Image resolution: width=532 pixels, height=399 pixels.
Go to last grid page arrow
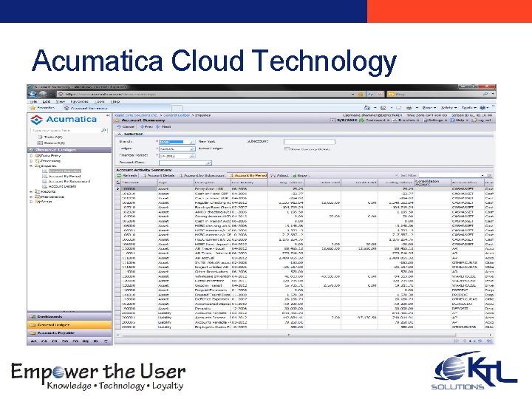coord(489,341)
